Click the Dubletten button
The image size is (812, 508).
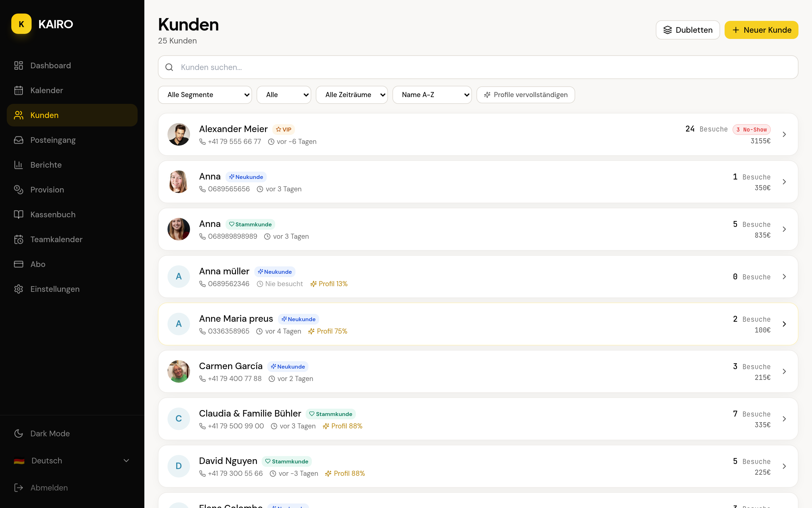(x=687, y=30)
